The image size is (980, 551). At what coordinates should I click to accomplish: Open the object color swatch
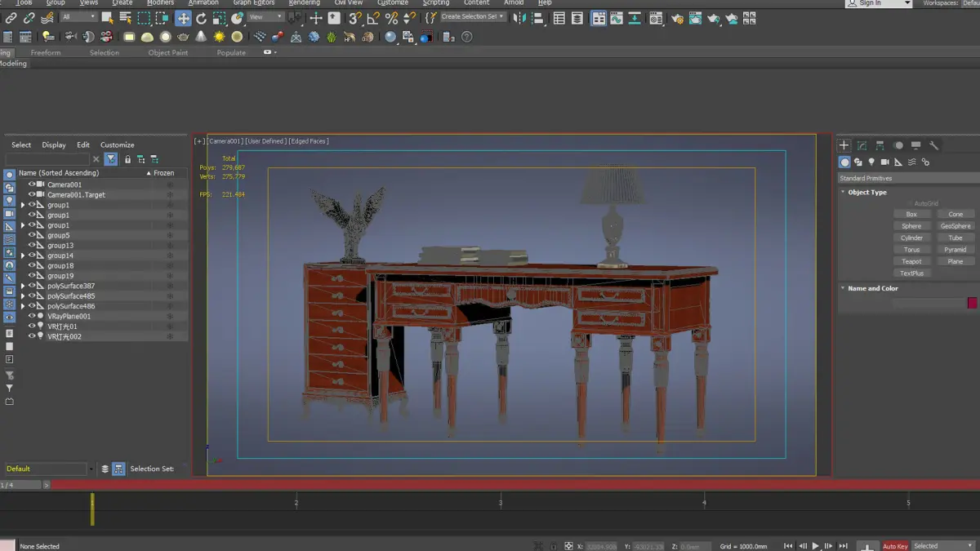coord(972,303)
